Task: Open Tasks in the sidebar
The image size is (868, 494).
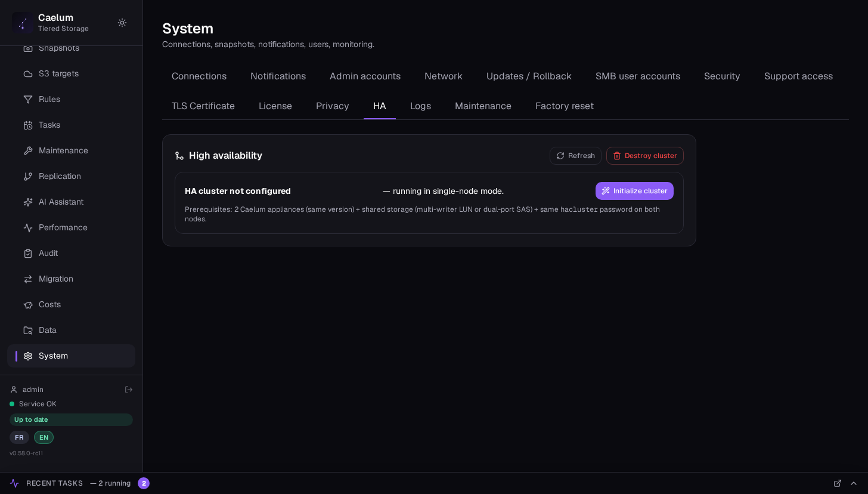Action: [71, 125]
